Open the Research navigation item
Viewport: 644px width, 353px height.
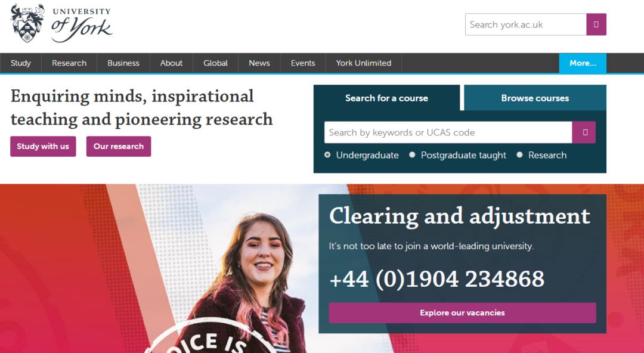click(69, 63)
